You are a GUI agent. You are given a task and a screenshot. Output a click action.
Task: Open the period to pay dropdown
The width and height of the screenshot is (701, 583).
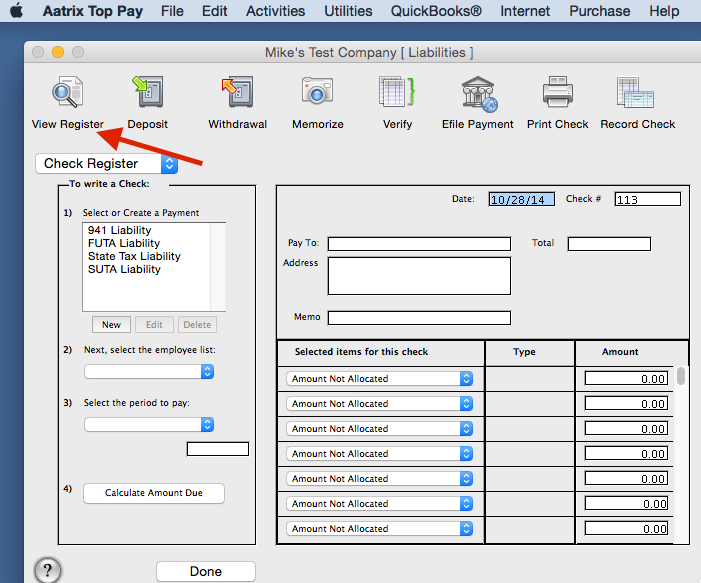[x=149, y=424]
